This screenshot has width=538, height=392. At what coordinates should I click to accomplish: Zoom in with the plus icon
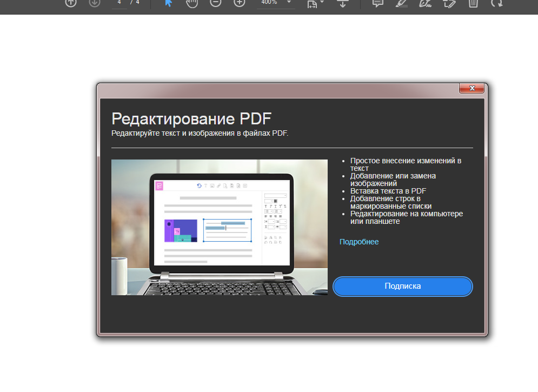click(239, 3)
